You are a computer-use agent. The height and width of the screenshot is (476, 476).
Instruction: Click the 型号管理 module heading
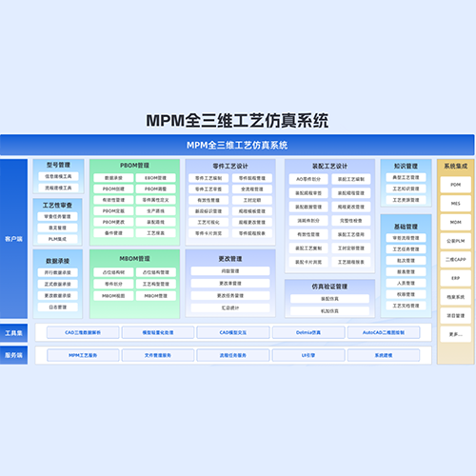click(x=58, y=165)
